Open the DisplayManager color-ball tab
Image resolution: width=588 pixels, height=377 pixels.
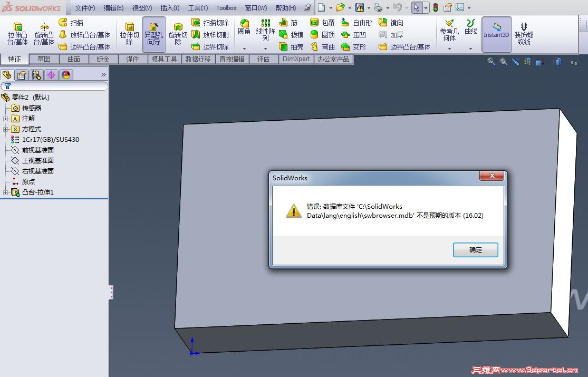click(66, 75)
